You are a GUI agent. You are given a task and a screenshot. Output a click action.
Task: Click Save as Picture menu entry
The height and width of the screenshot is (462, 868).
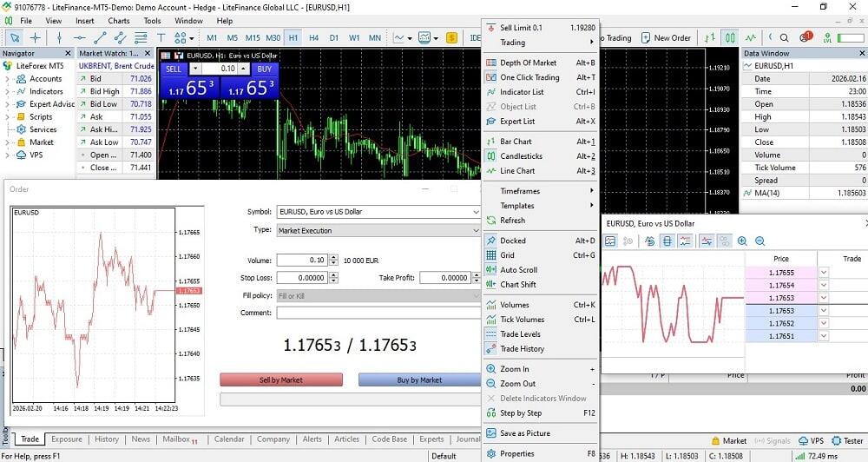[x=541, y=433]
